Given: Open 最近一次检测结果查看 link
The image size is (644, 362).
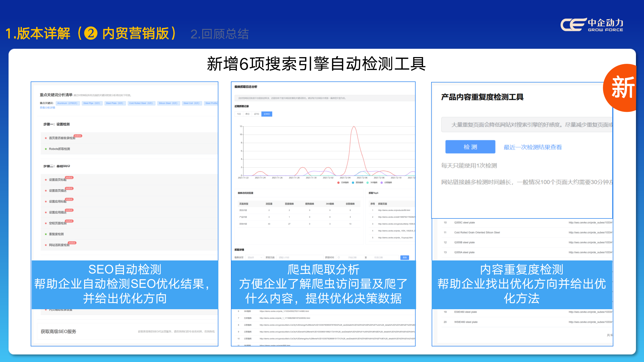Looking at the screenshot, I should pyautogui.click(x=533, y=147).
